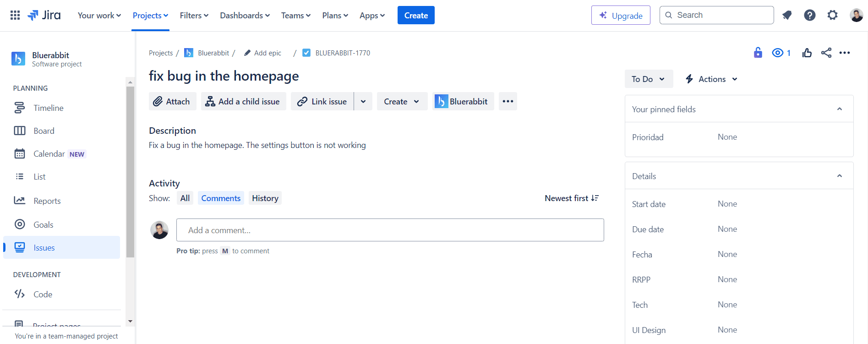868x344 pixels.
Task: Click the Add a comment field
Action: tap(390, 230)
